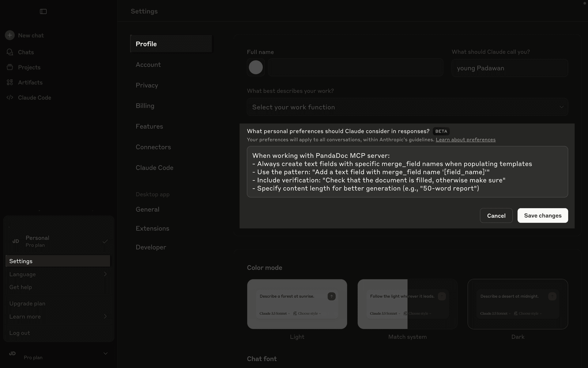Open Artifacts from the sidebar
The image size is (588, 368).
(30, 82)
